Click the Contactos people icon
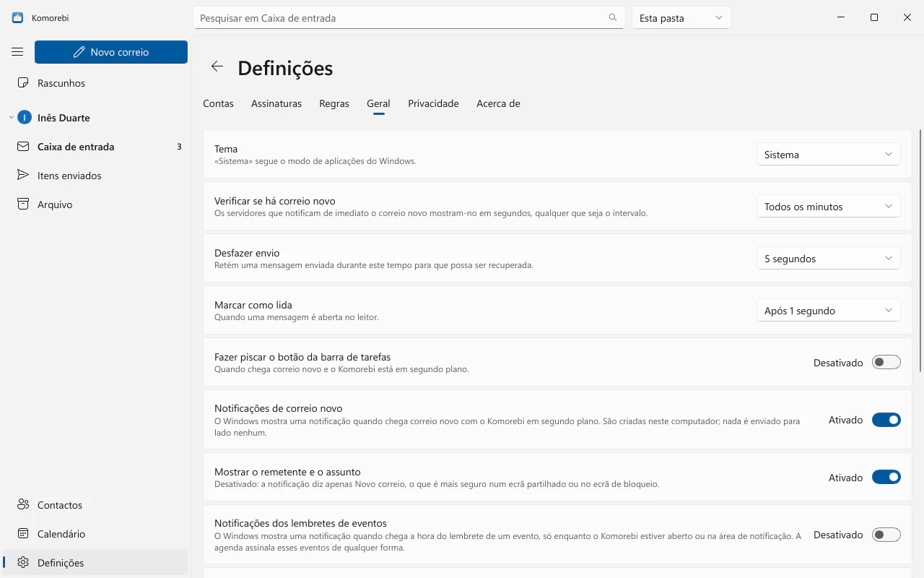924x578 pixels. [x=23, y=505]
